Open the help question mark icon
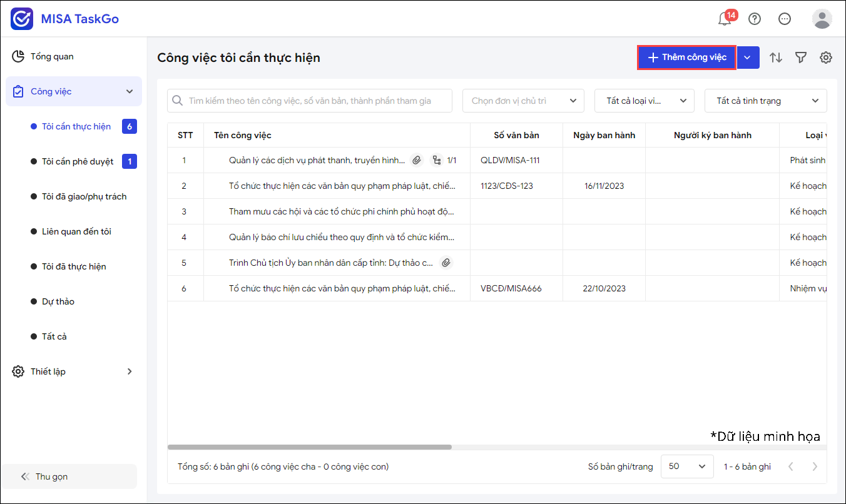 755,19
